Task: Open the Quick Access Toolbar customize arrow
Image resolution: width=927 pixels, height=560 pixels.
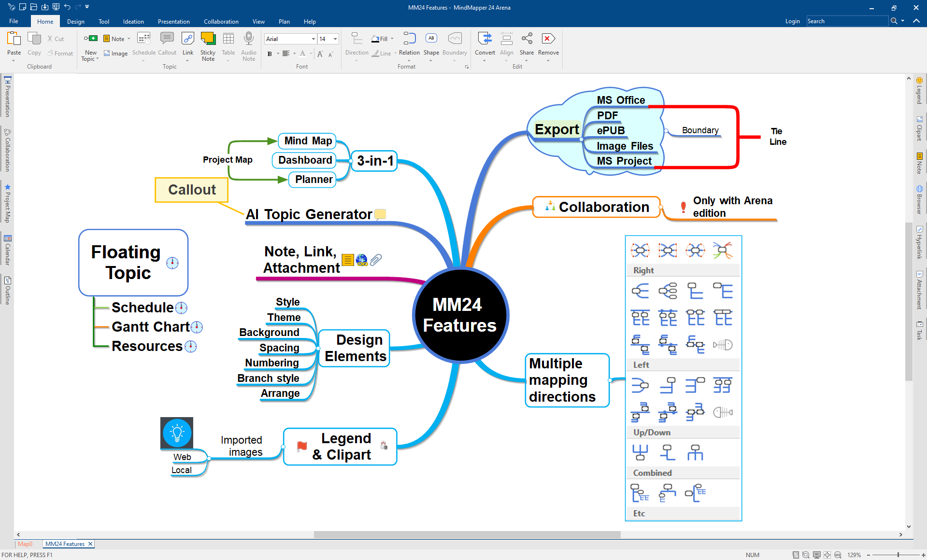Action: 87,7
